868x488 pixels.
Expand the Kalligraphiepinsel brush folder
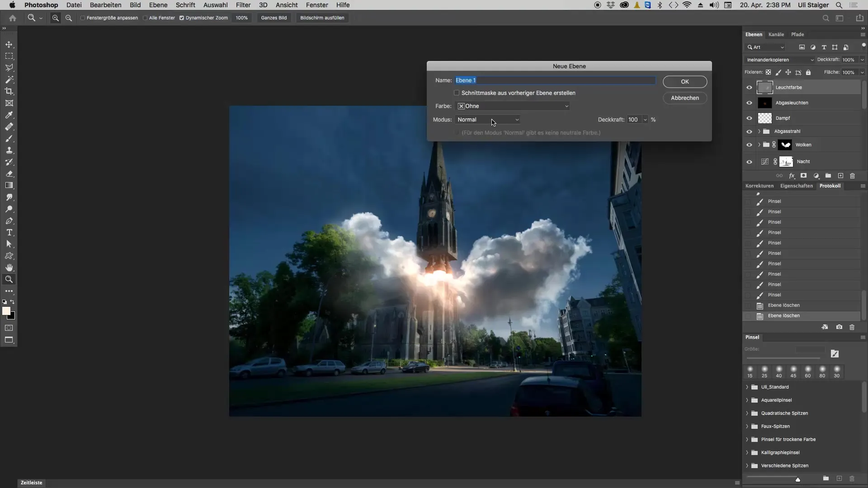tap(747, 453)
